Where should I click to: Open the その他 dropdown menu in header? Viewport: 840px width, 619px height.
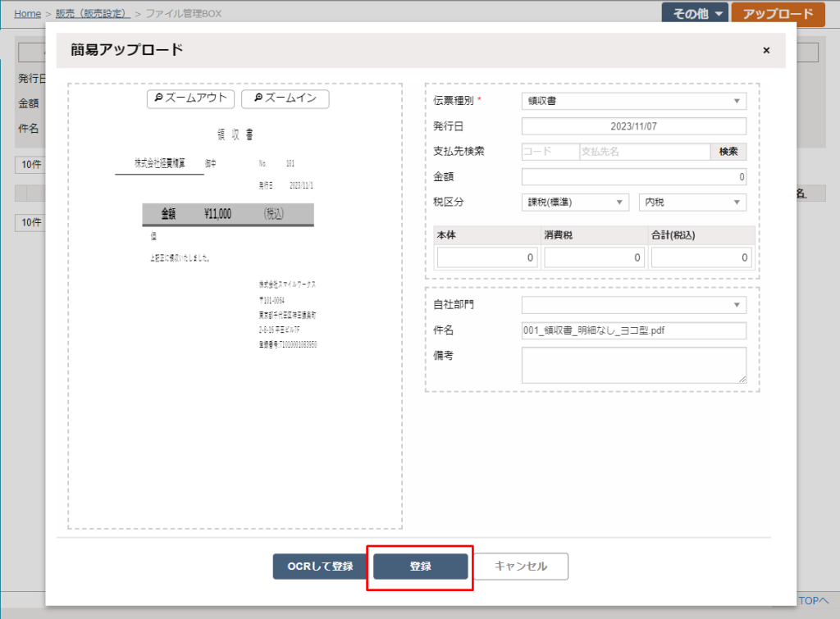695,13
